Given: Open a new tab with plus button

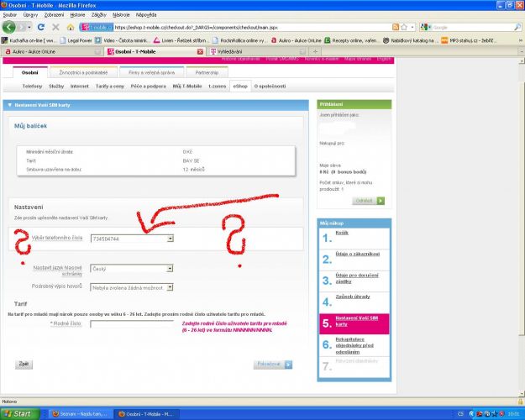Looking at the screenshot, I should pos(315,51).
